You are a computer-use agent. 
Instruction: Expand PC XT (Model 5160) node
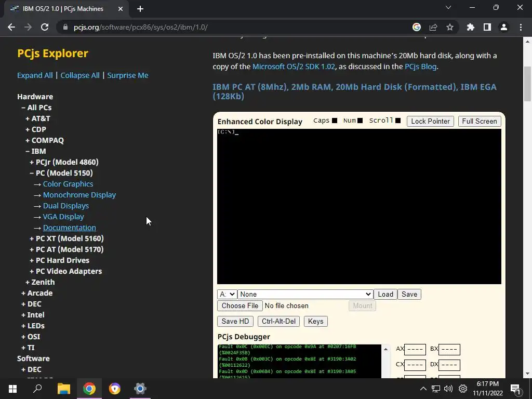pyautogui.click(x=66, y=238)
